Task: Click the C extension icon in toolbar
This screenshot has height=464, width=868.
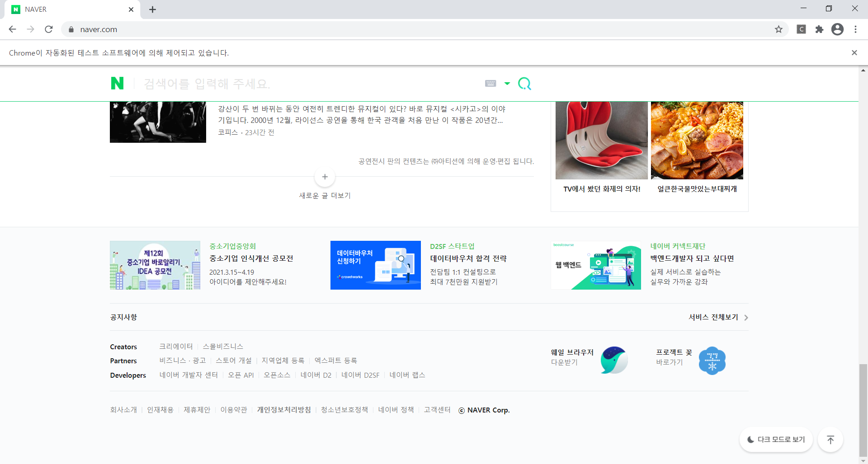Action: tap(801, 29)
